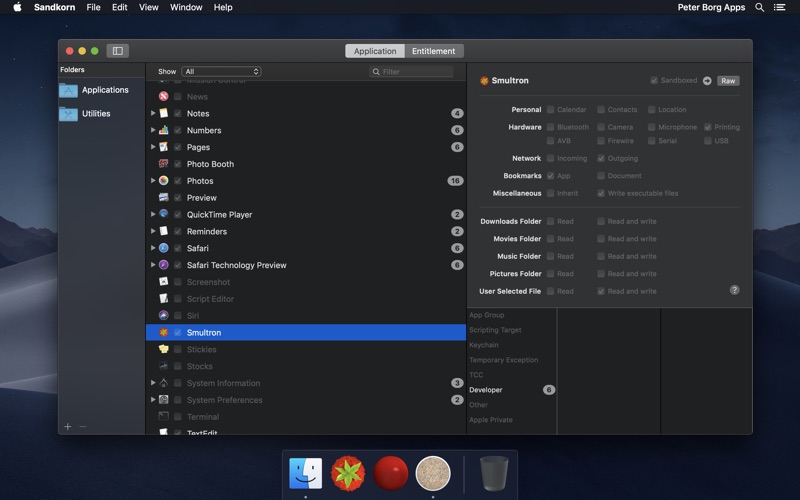Expand the System Preferences row
The height and width of the screenshot is (500, 800).
click(x=153, y=399)
